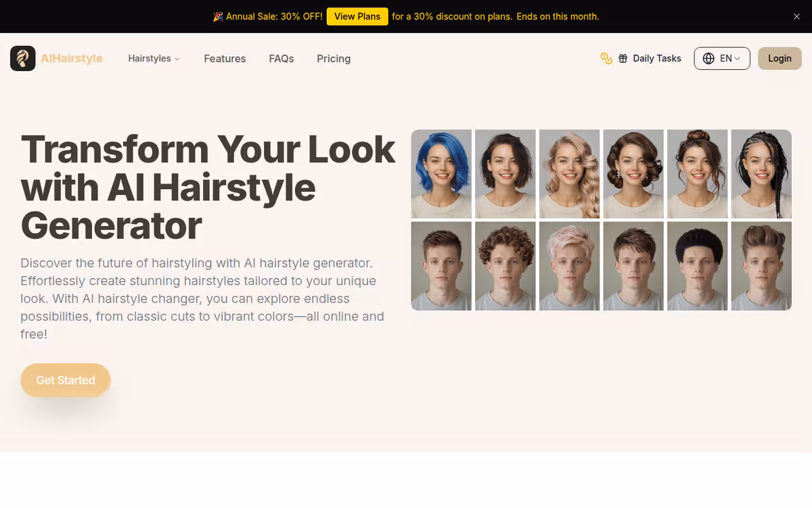This screenshot has width=812, height=508.
Task: Click the 'Annual Sale: 30% OFF!' text
Action: pyautogui.click(x=273, y=16)
